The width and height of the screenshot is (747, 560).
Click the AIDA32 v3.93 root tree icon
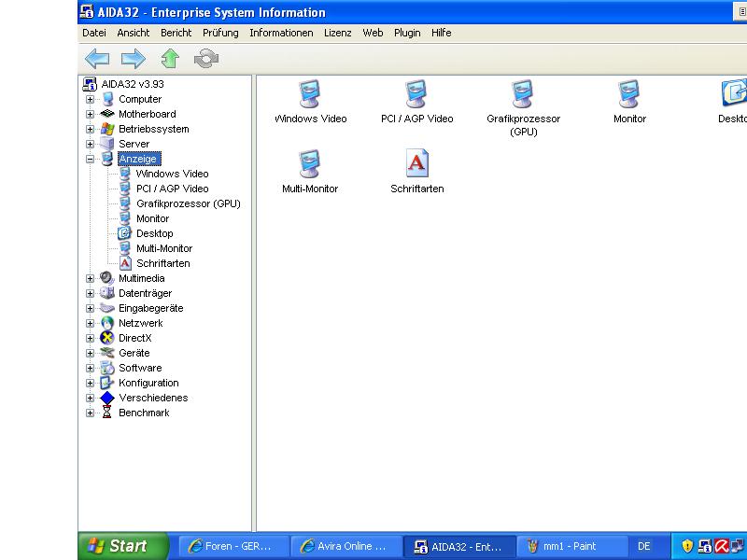[x=90, y=84]
